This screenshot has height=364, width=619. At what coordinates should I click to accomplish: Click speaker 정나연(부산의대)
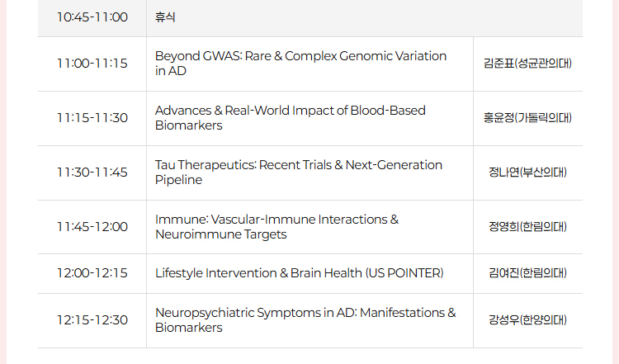pyautogui.click(x=528, y=173)
